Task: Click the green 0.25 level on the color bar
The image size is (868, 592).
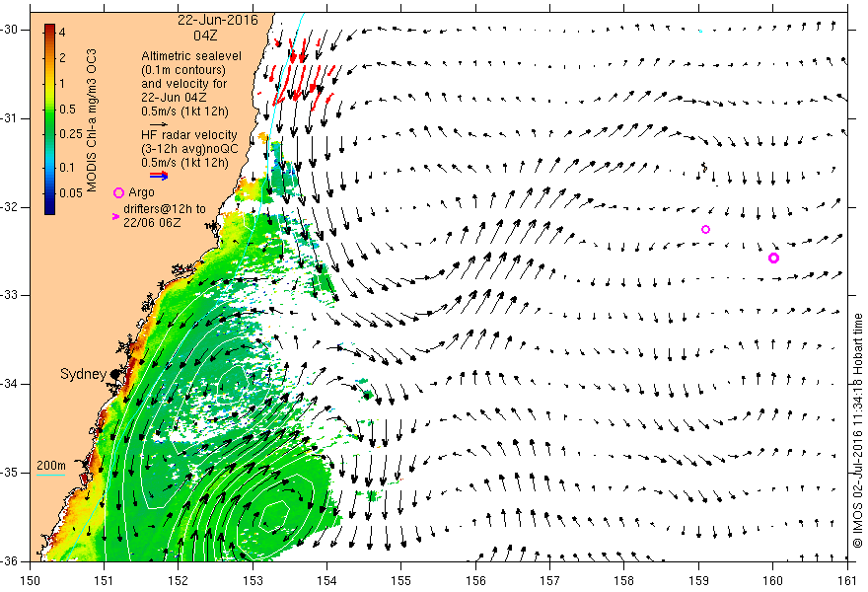Action: 50,133
